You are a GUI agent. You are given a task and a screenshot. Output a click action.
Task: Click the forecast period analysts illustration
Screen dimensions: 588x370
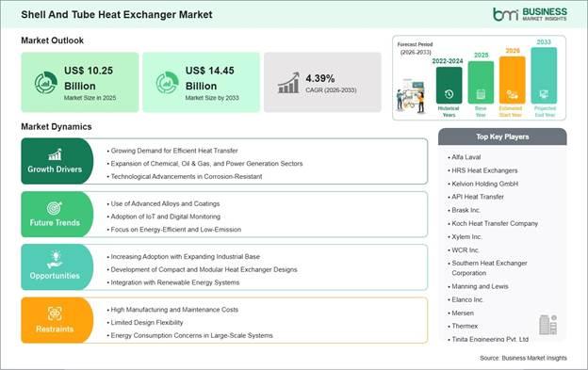tap(411, 96)
